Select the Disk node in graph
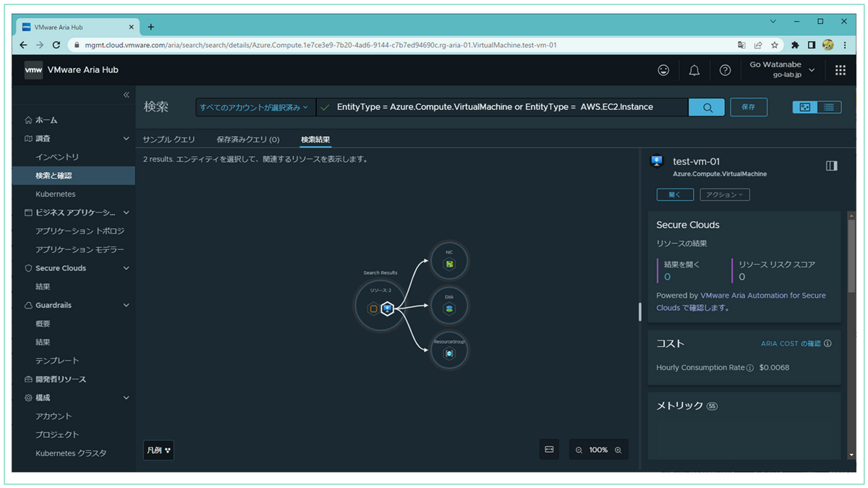868x488 pixels. [x=448, y=307]
